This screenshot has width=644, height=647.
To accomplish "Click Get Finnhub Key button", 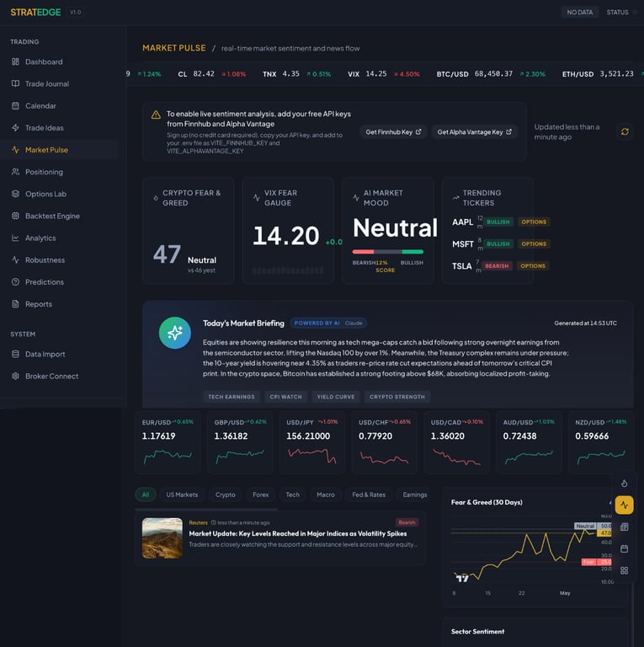I will [x=393, y=132].
